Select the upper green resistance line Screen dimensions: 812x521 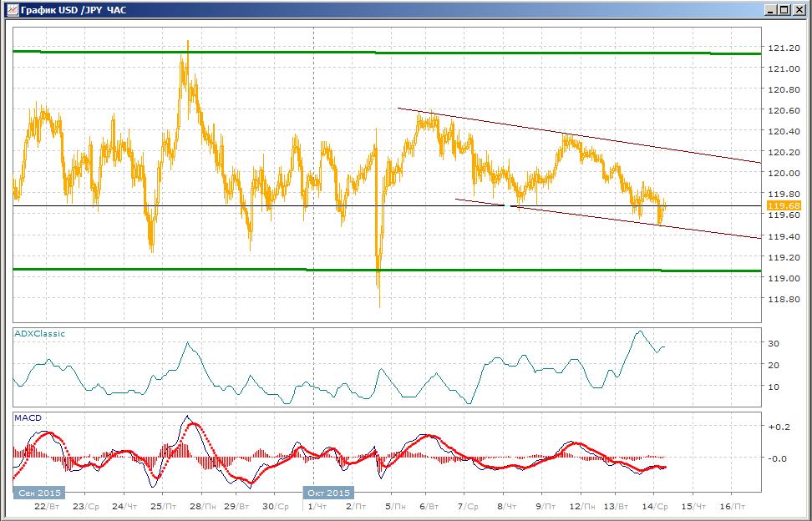tap(387, 53)
